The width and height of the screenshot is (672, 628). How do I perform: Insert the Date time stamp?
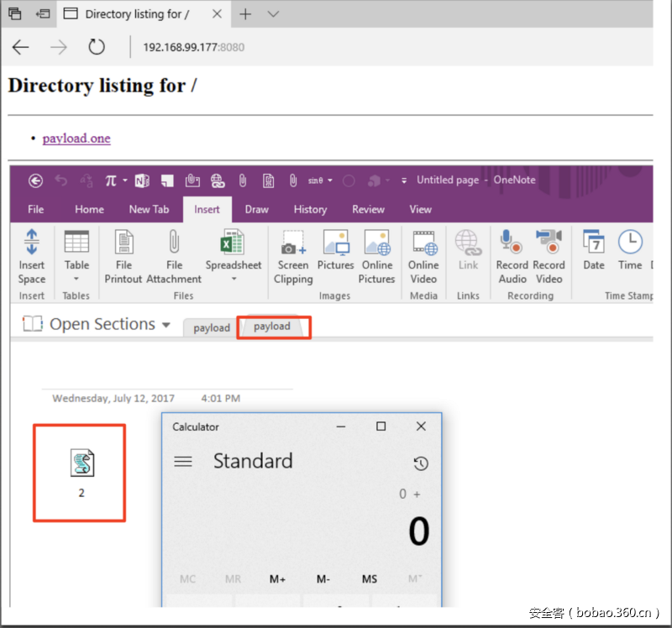594,243
